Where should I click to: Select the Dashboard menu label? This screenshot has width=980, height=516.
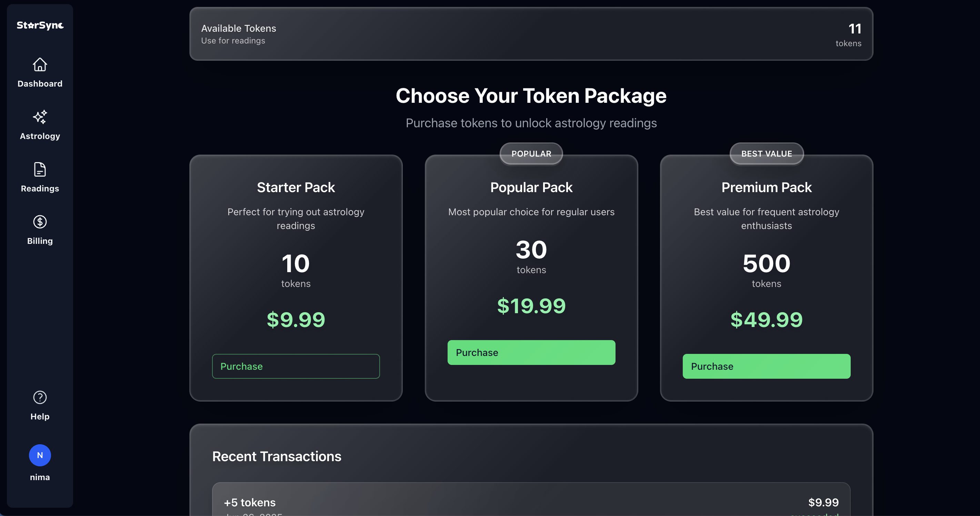40,84
